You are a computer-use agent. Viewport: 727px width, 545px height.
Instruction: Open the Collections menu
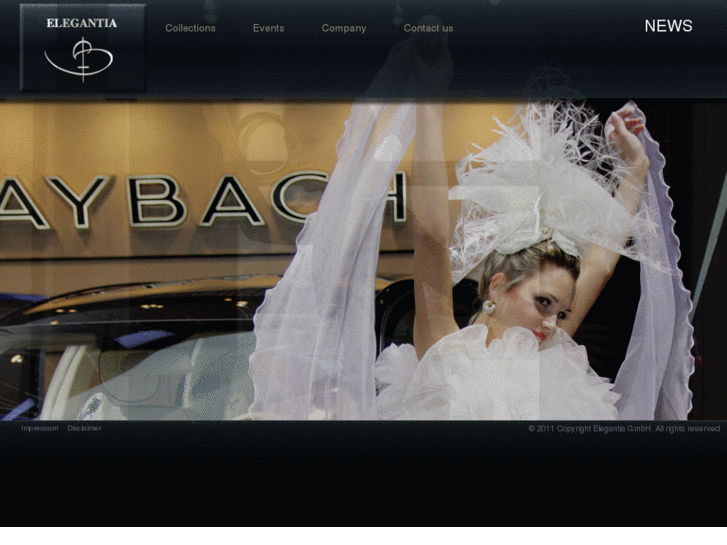(x=190, y=28)
